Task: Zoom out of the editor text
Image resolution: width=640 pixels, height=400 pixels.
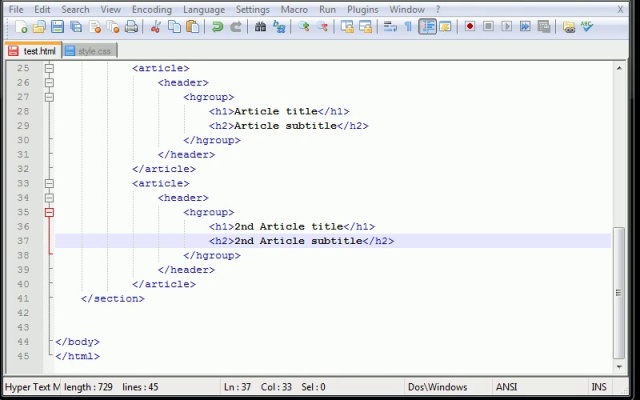Action: pyautogui.click(x=322, y=27)
